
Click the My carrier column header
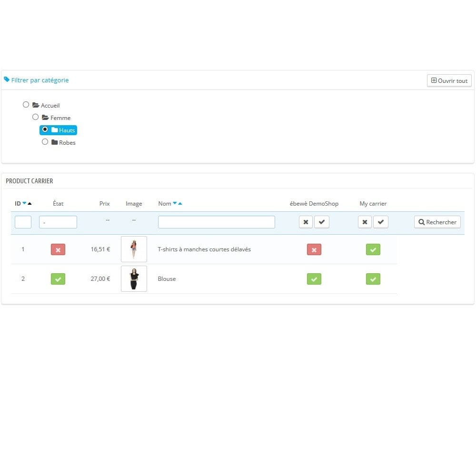(373, 203)
